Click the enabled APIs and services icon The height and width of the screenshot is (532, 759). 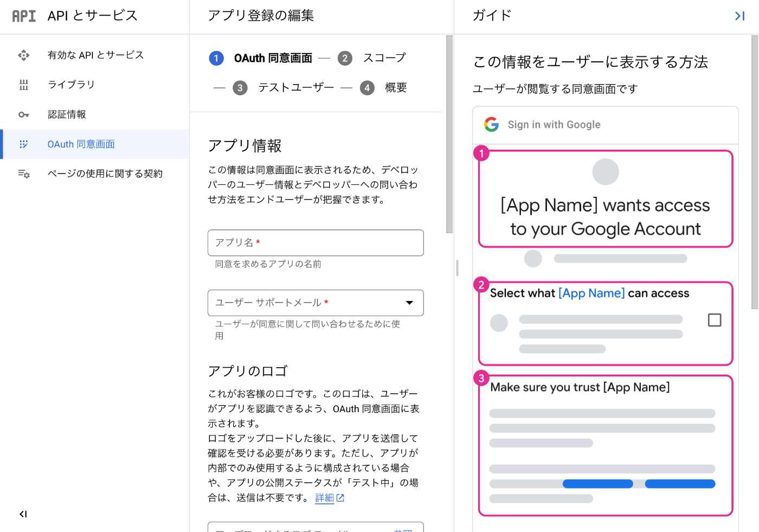24,55
